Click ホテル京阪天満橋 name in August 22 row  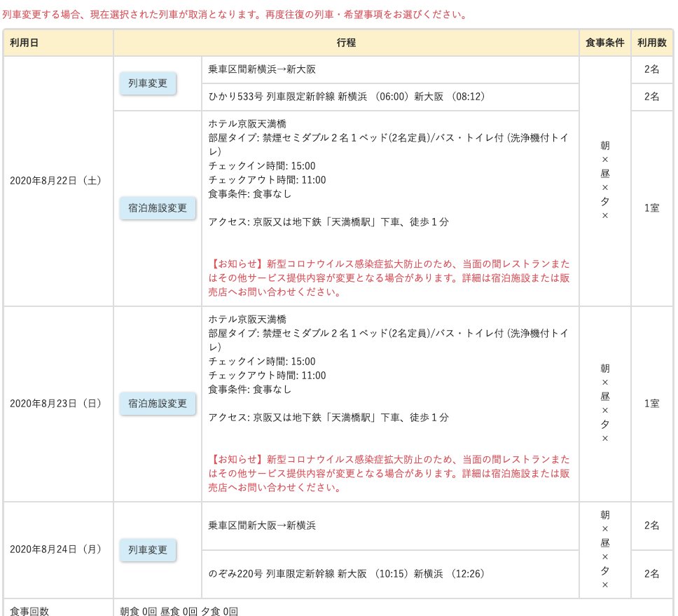247,124
